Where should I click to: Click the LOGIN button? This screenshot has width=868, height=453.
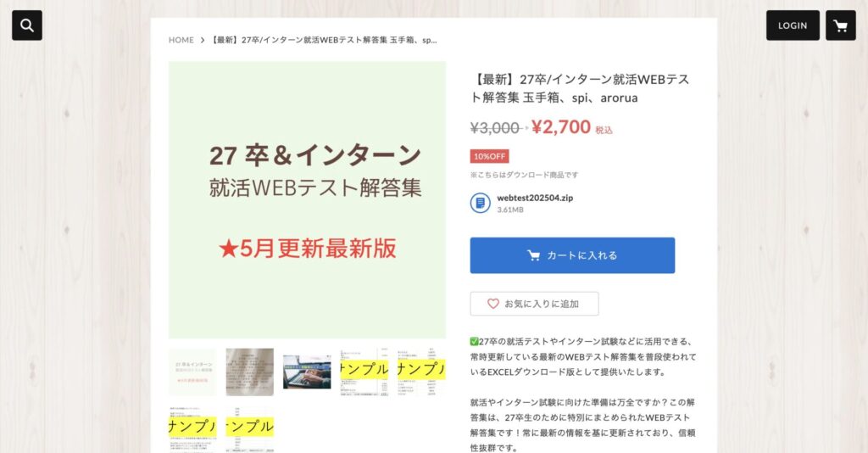click(x=793, y=25)
